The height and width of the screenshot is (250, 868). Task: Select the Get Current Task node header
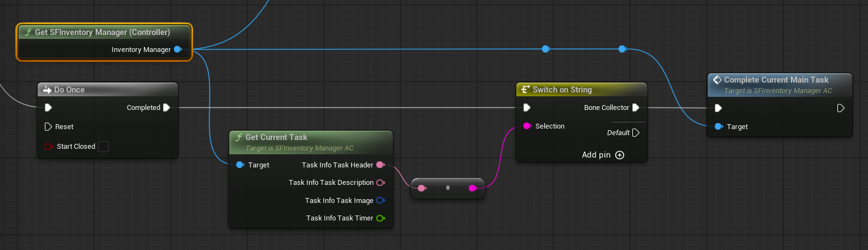pos(311,142)
